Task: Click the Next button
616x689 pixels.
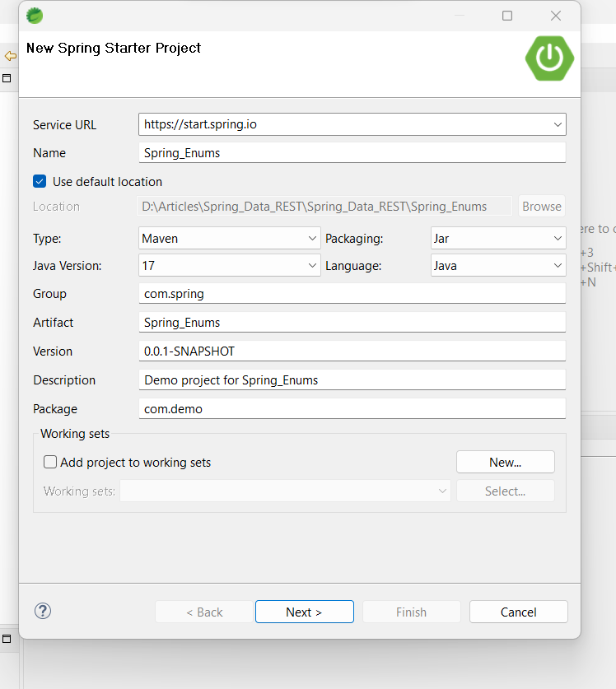Action: (x=304, y=612)
